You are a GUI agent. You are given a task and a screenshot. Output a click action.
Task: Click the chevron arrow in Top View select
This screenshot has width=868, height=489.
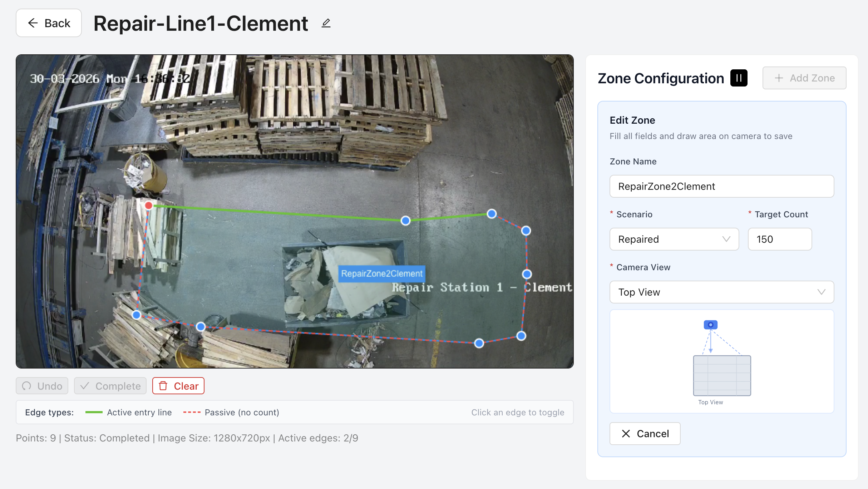point(821,292)
